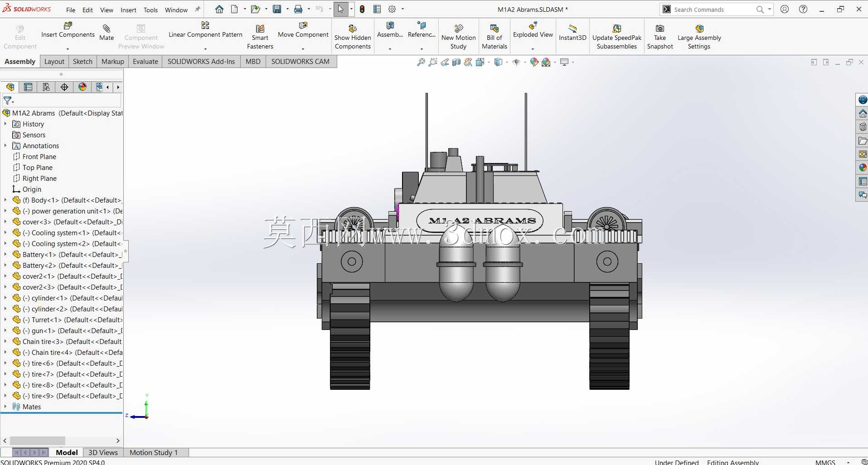Screen dimensions: 868x465
Task: Click the Exploded View icon
Action: 533,26
